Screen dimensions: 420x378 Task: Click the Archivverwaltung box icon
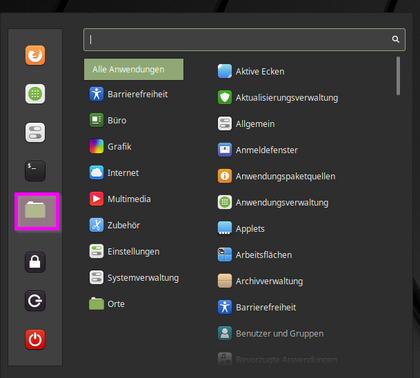tap(225, 281)
